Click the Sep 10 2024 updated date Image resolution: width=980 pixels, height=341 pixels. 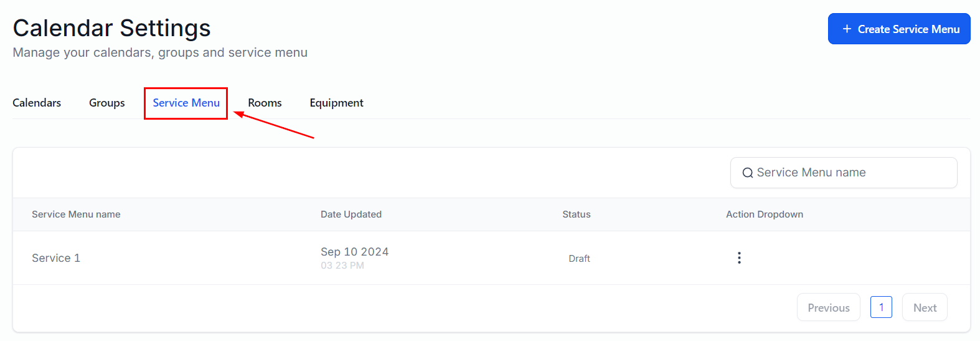[354, 252]
